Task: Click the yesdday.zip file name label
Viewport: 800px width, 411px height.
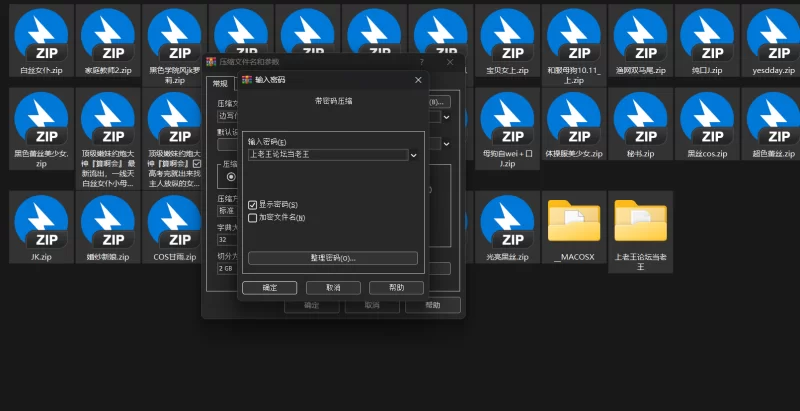Action: [773, 70]
